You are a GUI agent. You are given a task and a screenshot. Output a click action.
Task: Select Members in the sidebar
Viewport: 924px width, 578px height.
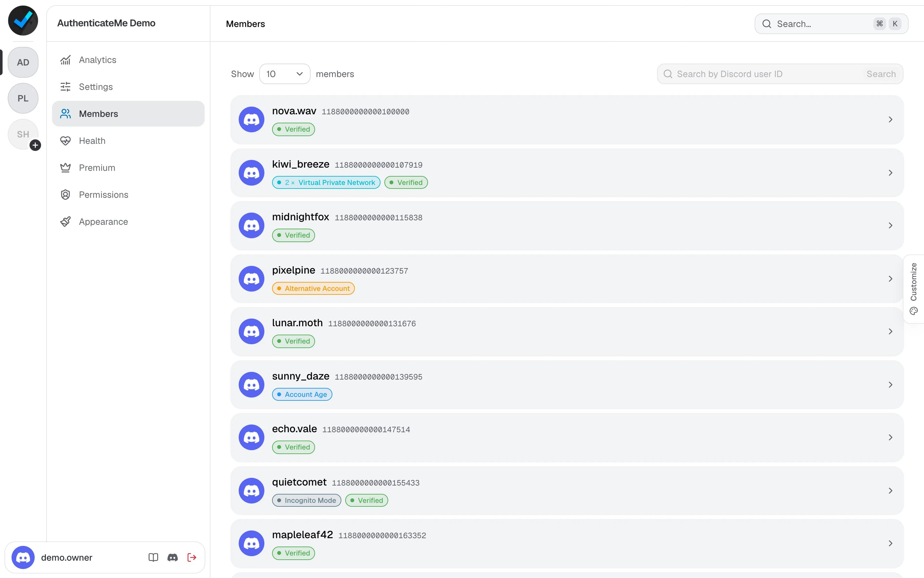(128, 114)
